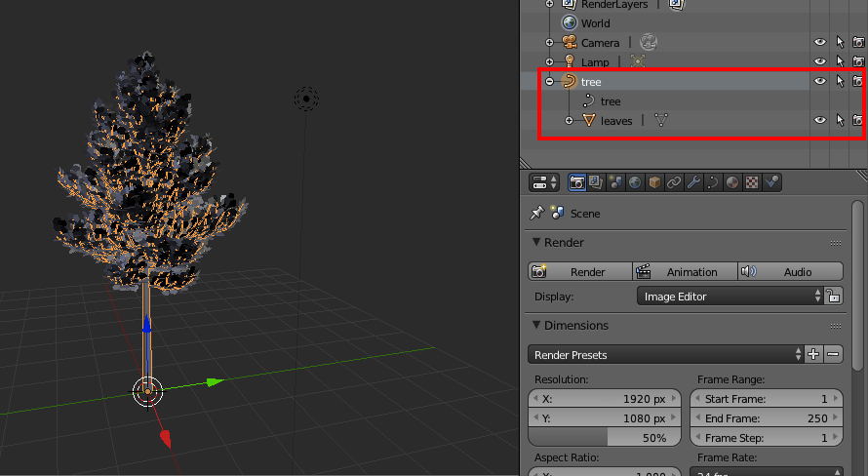
Task: Click the End Frame 250 field
Action: tap(767, 417)
